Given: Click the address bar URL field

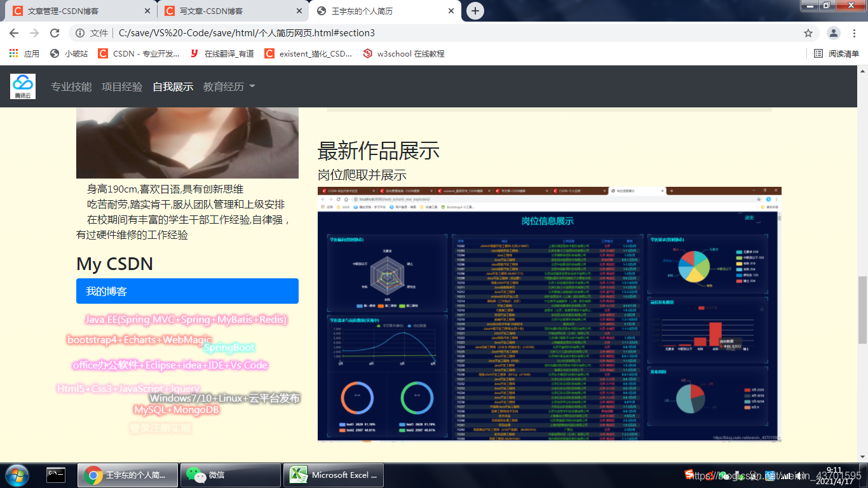Looking at the screenshot, I should [x=445, y=33].
